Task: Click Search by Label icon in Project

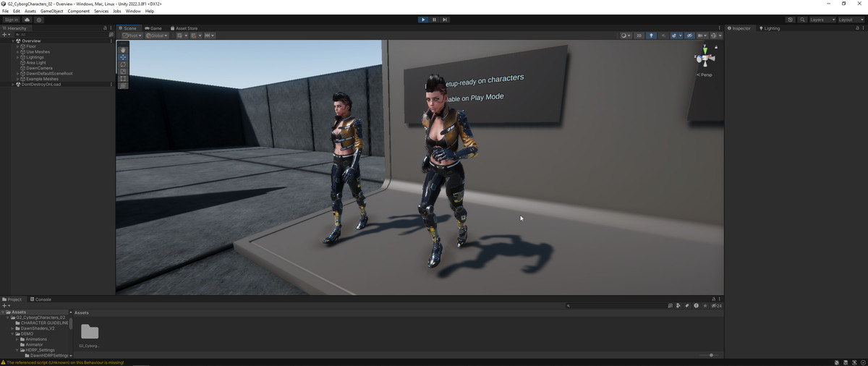Action: tap(687, 306)
